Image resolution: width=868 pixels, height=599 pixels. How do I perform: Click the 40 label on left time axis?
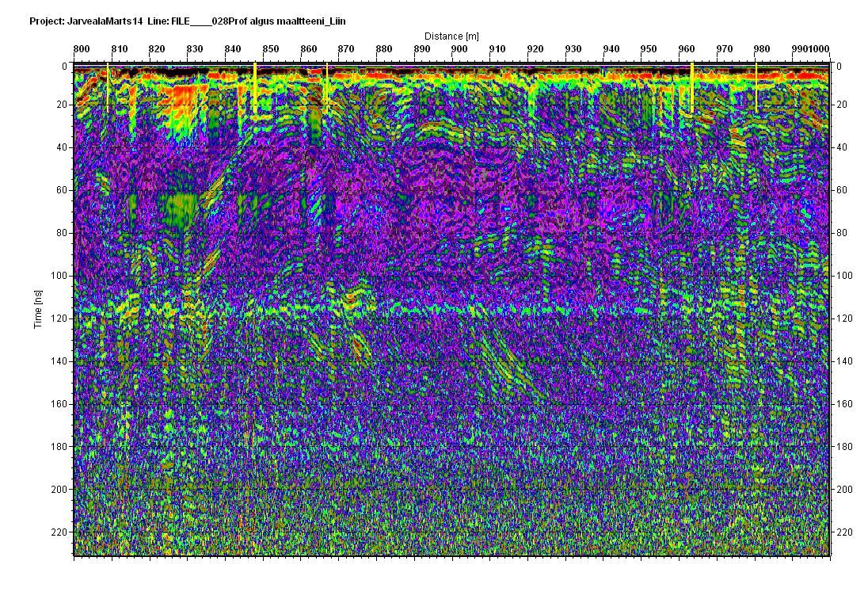coord(62,147)
